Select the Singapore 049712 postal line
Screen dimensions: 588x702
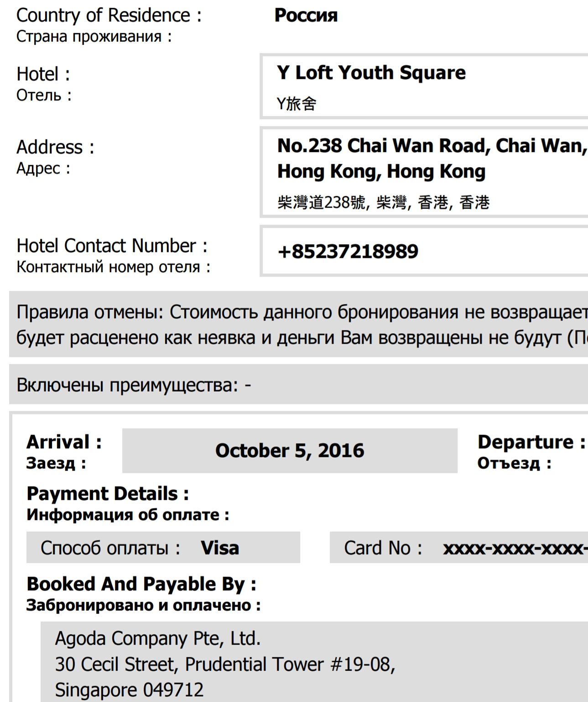(130, 690)
